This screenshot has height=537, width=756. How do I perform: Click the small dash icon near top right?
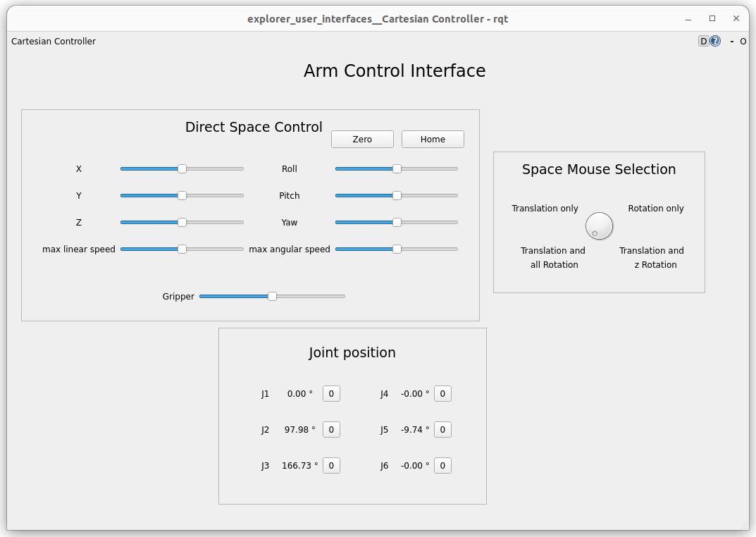pyautogui.click(x=733, y=41)
